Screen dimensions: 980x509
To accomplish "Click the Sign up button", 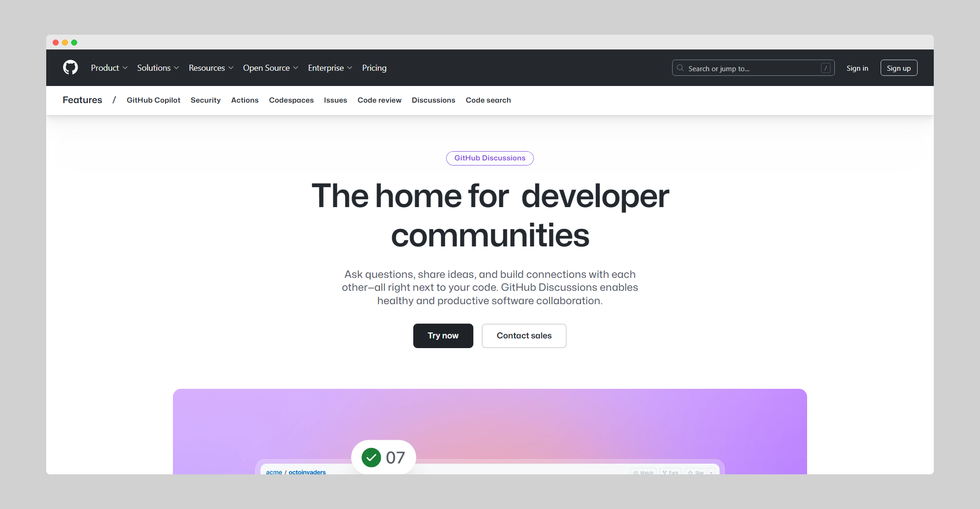I will tap(898, 68).
